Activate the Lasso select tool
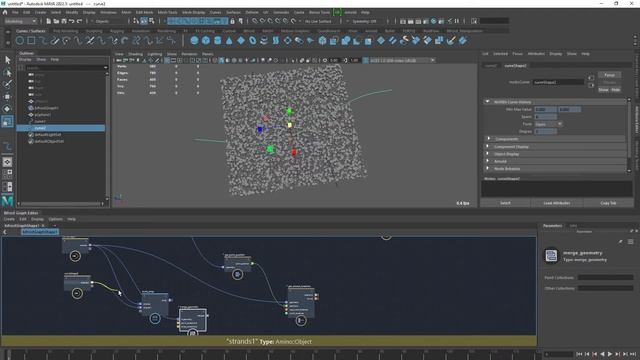 coord(7,73)
